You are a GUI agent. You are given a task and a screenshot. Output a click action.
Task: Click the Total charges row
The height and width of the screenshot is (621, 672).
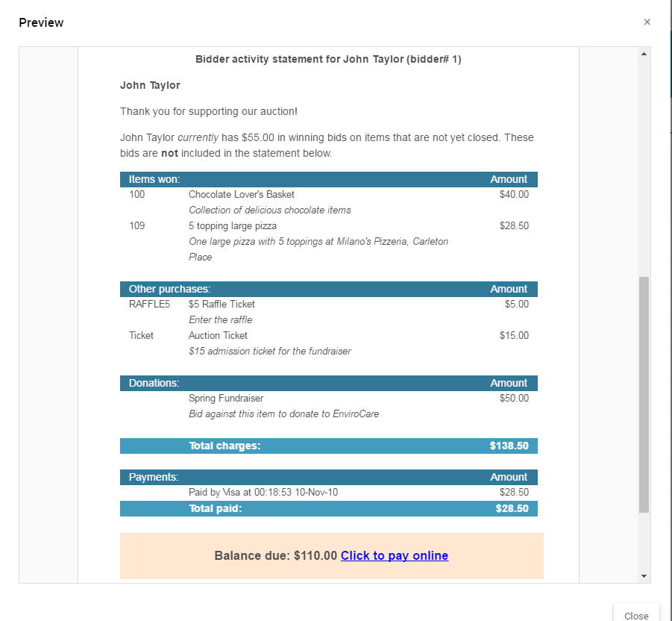coord(328,446)
